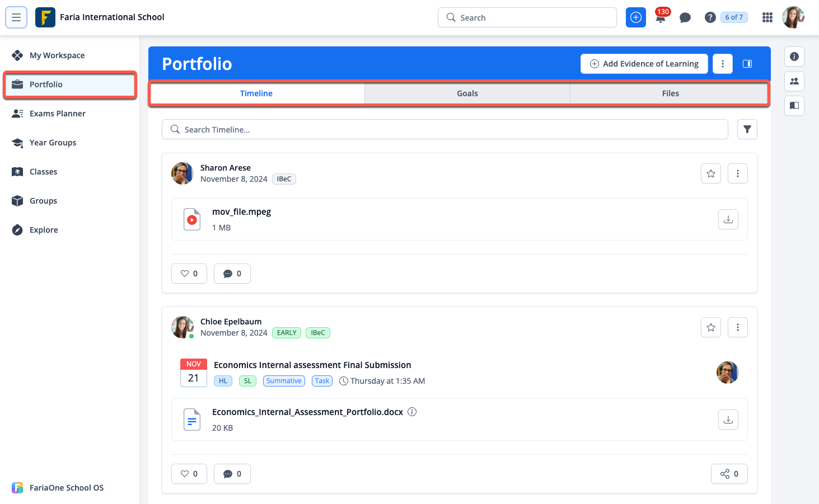The height and width of the screenshot is (504, 819).
Task: Switch to the Files tab
Action: pos(670,93)
